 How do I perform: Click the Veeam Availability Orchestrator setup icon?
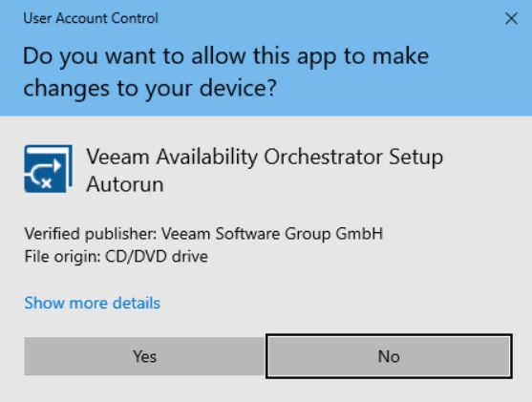[x=48, y=169]
